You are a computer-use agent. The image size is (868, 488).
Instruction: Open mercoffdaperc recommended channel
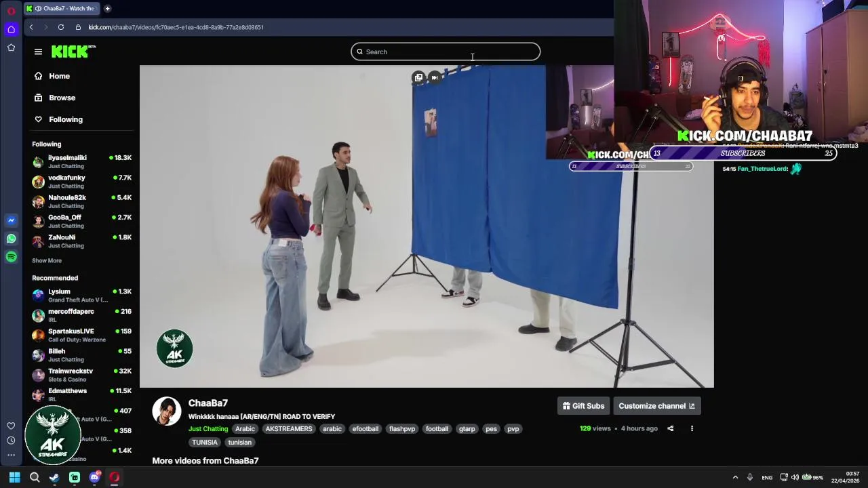[x=81, y=315]
